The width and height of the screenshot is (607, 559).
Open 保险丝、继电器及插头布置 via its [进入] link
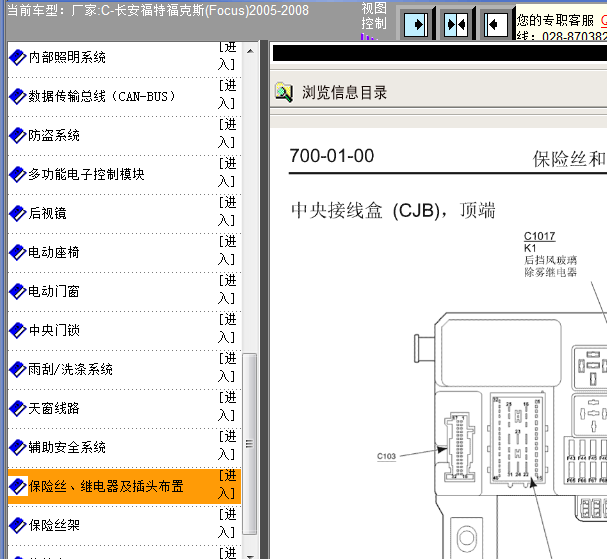[227, 484]
